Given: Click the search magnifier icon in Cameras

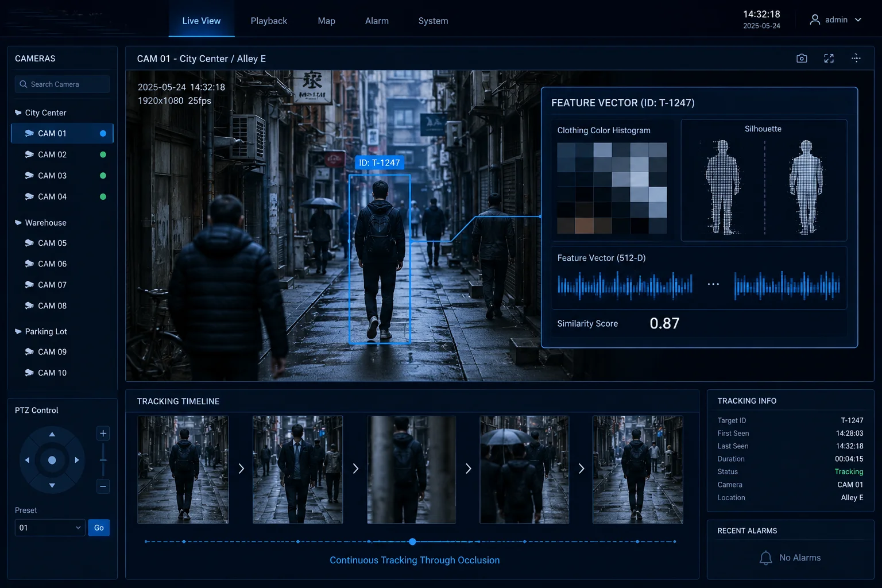Looking at the screenshot, I should click(24, 84).
